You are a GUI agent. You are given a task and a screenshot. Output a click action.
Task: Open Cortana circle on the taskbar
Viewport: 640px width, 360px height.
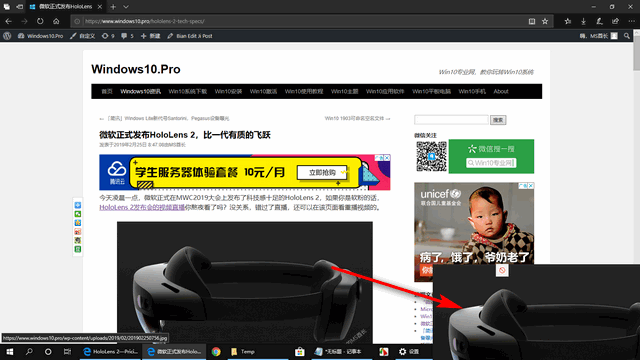coord(48,351)
